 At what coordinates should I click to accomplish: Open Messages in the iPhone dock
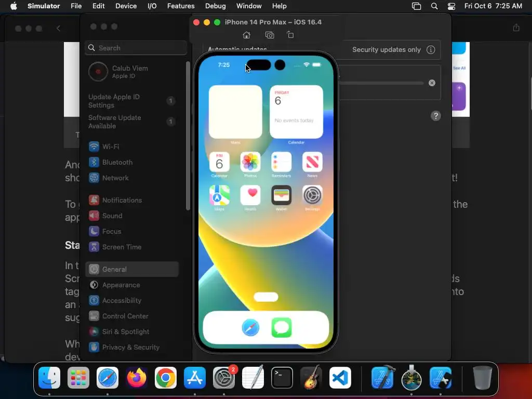281,328
